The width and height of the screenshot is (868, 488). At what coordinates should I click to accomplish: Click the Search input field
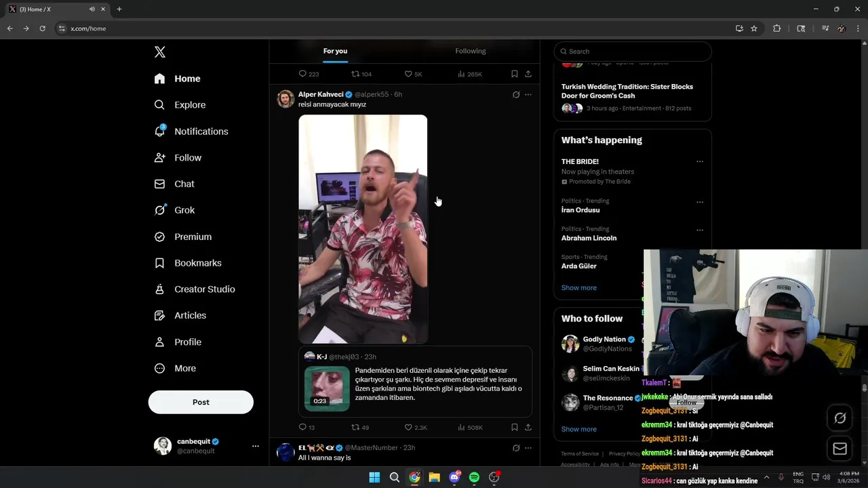(x=632, y=52)
